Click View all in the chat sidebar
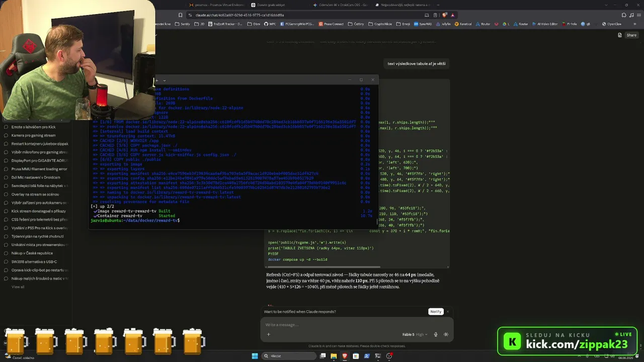 (18, 287)
